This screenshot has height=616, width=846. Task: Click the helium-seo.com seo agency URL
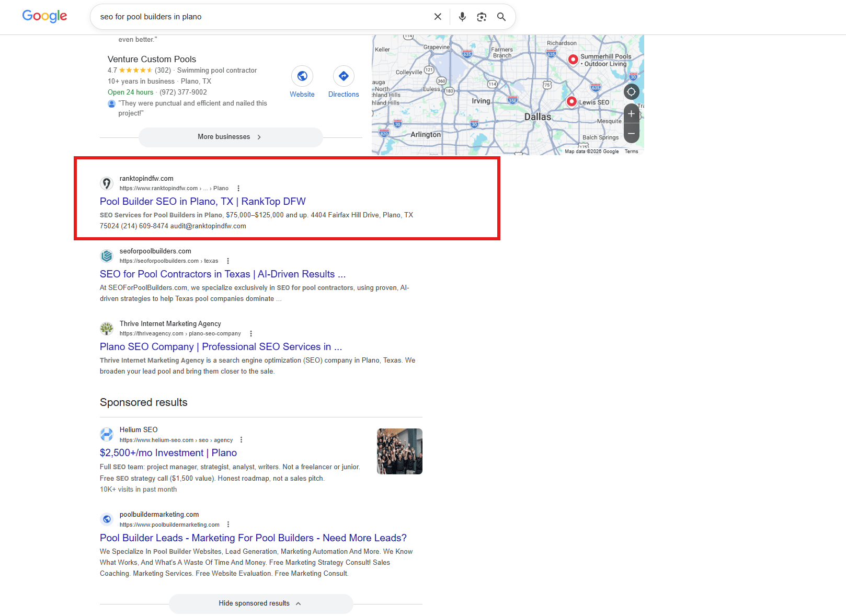176,440
